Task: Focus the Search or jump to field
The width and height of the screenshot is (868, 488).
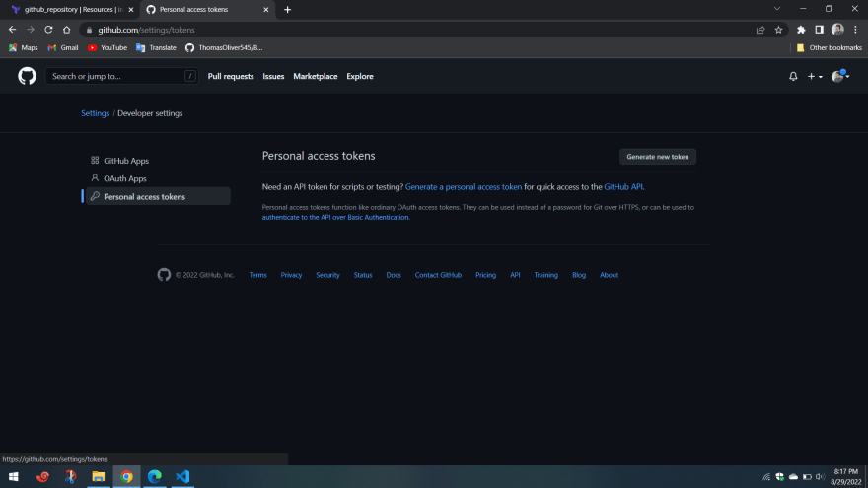Action: [x=121, y=76]
